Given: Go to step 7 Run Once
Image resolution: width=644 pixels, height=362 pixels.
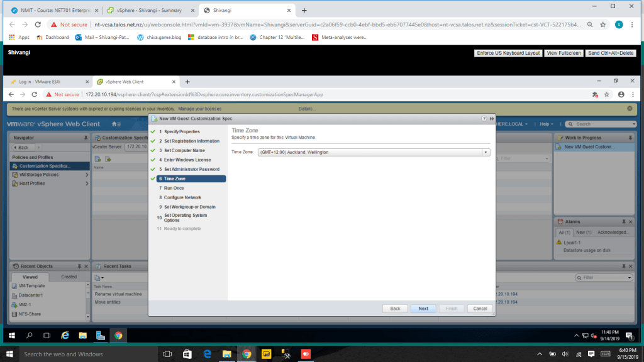Looking at the screenshot, I should 174,188.
